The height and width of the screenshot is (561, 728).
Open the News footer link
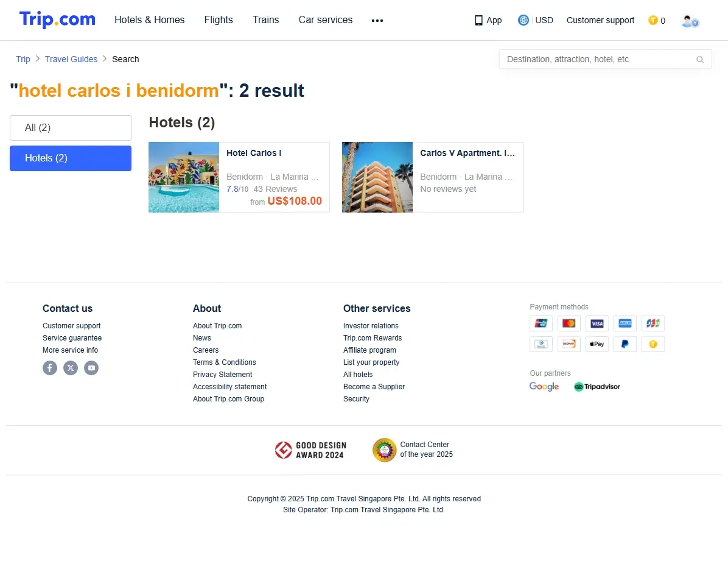click(x=202, y=338)
